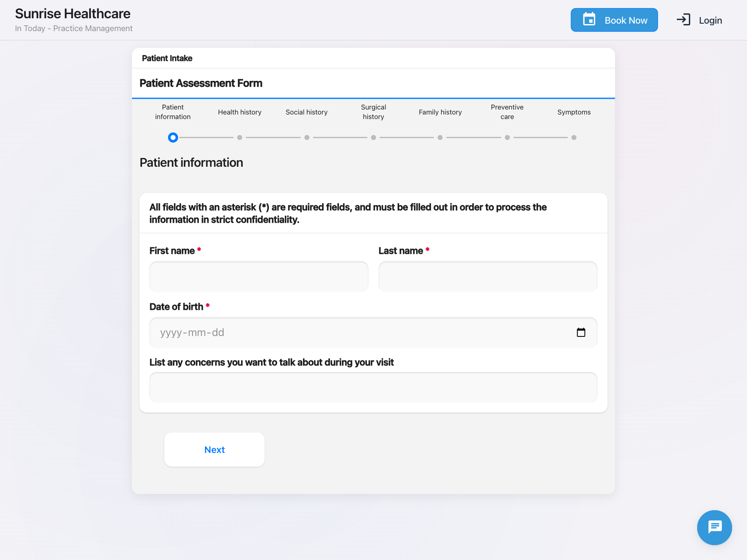Click the Family history progress dot
747x560 pixels.
click(x=440, y=137)
